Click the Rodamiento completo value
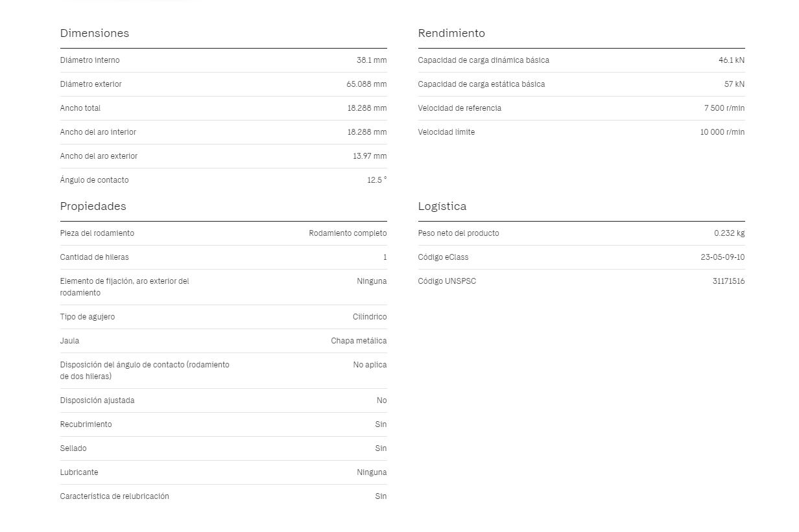This screenshot has height=532, width=799. point(348,233)
